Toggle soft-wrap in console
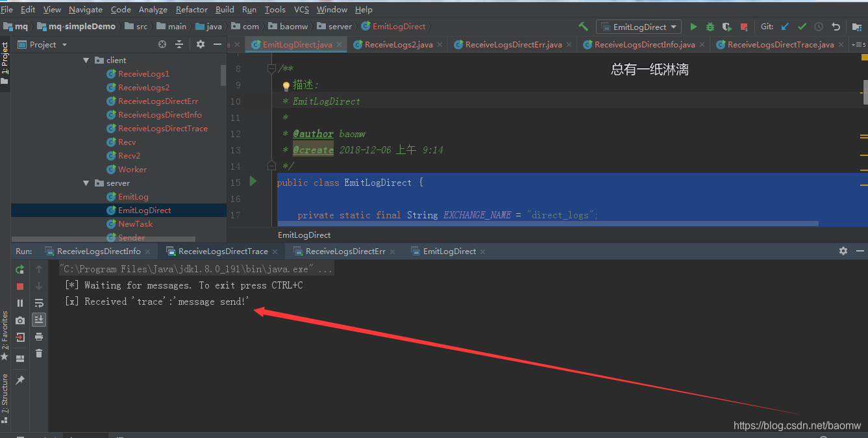Image resolution: width=868 pixels, height=438 pixels. tap(39, 303)
